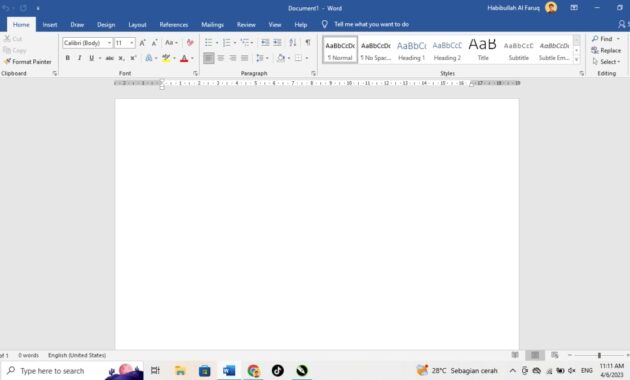Click the Tell me what you want search box
The height and width of the screenshot is (380, 630).
371,25
